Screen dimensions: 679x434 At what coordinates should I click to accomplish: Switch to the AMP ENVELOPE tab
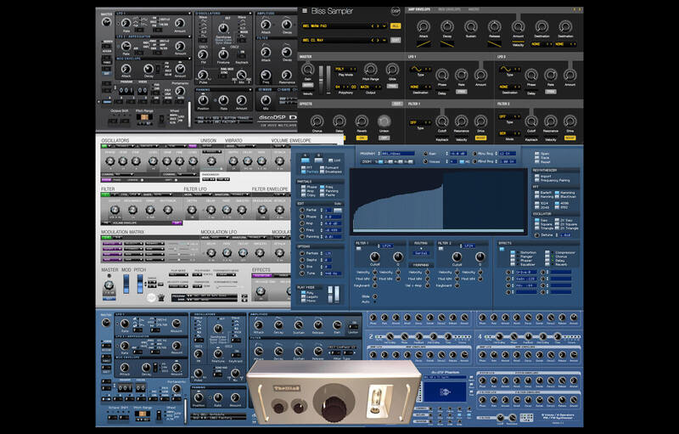pos(419,10)
